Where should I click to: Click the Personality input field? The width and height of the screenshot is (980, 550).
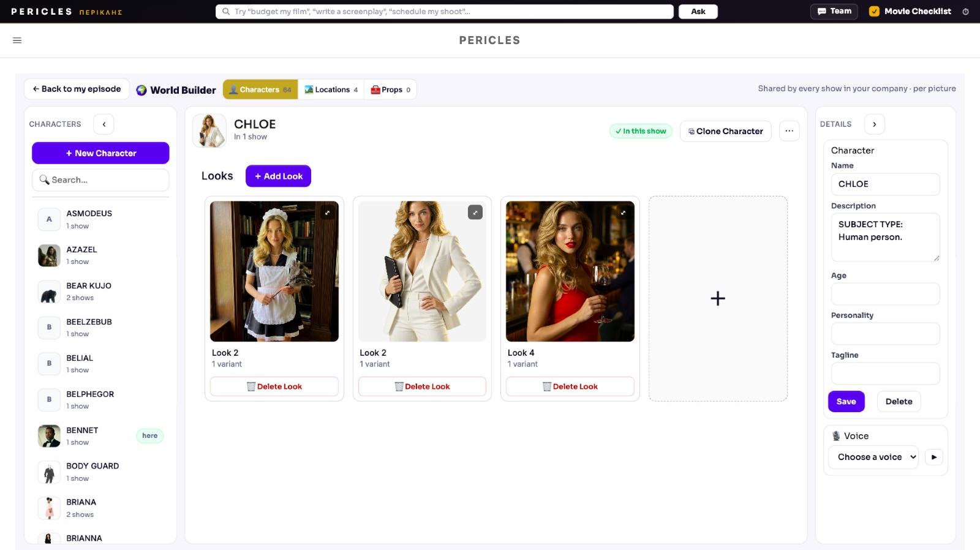pyautogui.click(x=885, y=334)
